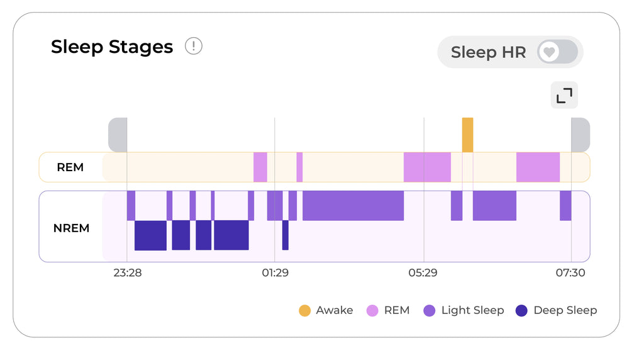Image resolution: width=644 pixels, height=353 pixels.
Task: Click the last REM segment before waking
Action: pyautogui.click(x=538, y=167)
